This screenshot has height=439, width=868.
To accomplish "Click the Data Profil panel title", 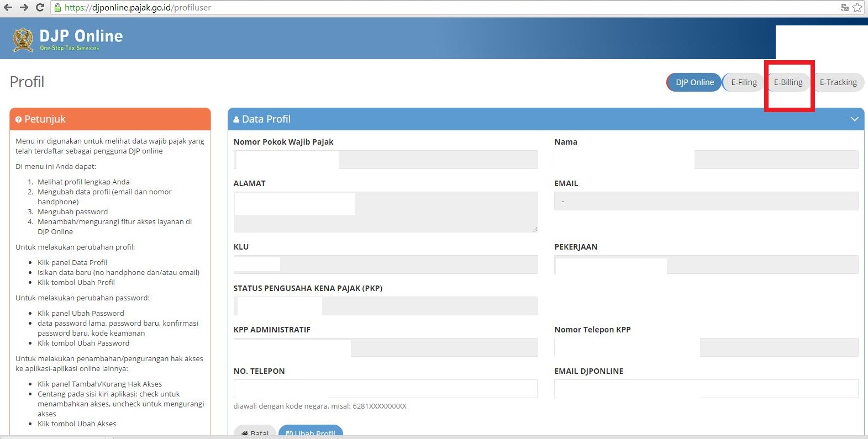I will pos(266,119).
